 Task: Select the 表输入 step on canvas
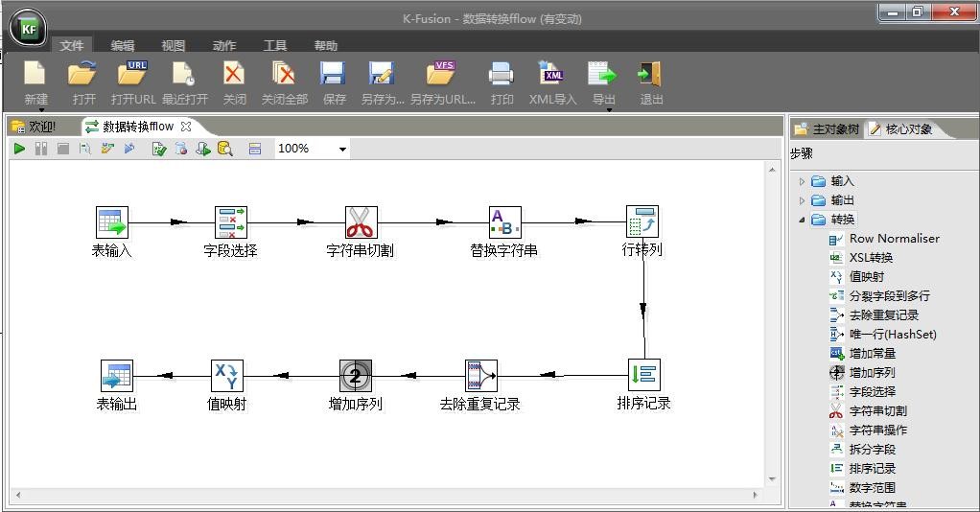112,222
